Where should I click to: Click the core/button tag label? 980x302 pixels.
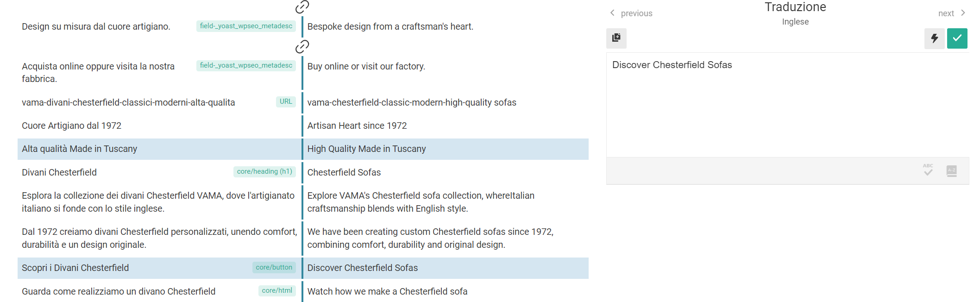pos(274,267)
